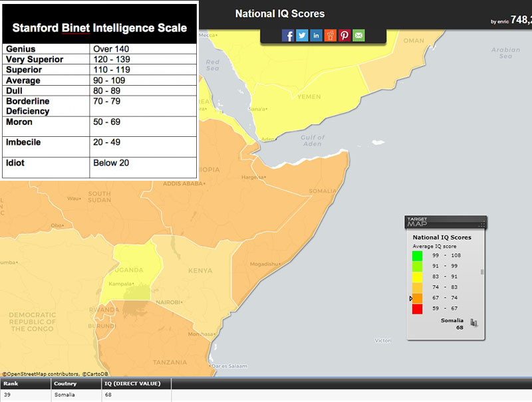Share the map on LinkedIn
The image size is (532, 402).
pos(316,36)
